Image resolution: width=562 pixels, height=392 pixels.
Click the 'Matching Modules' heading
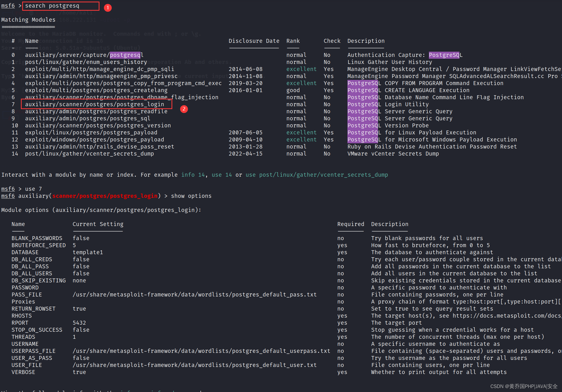[x=28, y=20]
